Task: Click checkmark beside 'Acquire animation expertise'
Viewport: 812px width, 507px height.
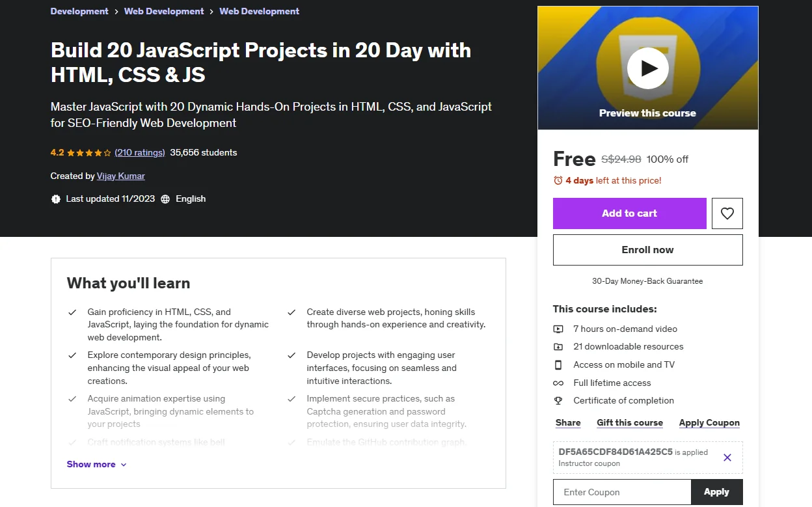Action: coord(72,399)
